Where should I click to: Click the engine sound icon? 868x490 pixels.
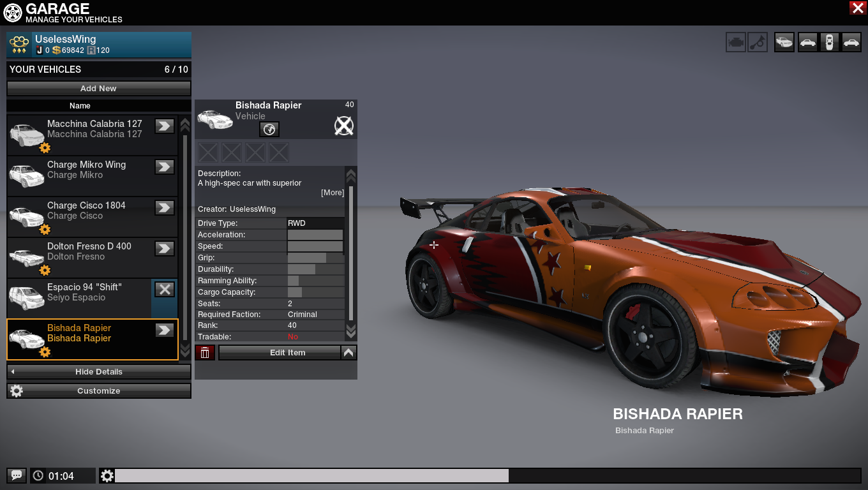coord(735,42)
